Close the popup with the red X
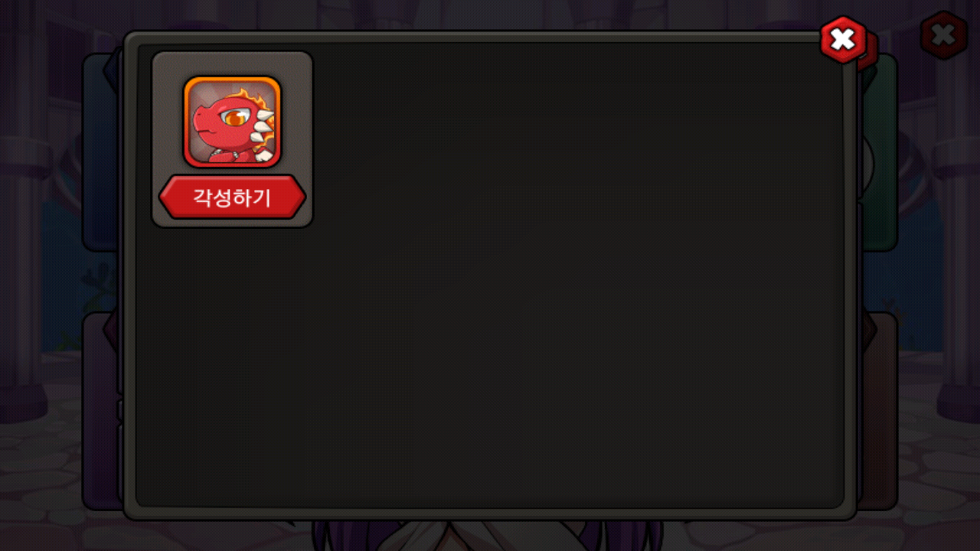Screen dimensions: 980x551 843,39
